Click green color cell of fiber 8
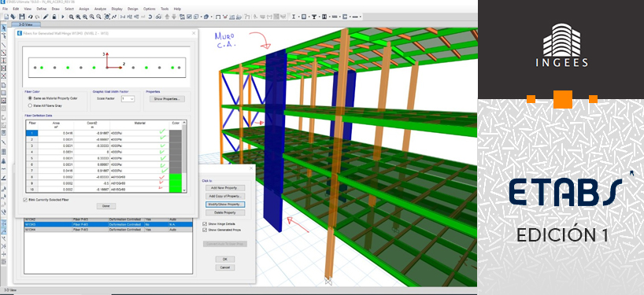The height and width of the screenshot is (295, 644). point(176,177)
